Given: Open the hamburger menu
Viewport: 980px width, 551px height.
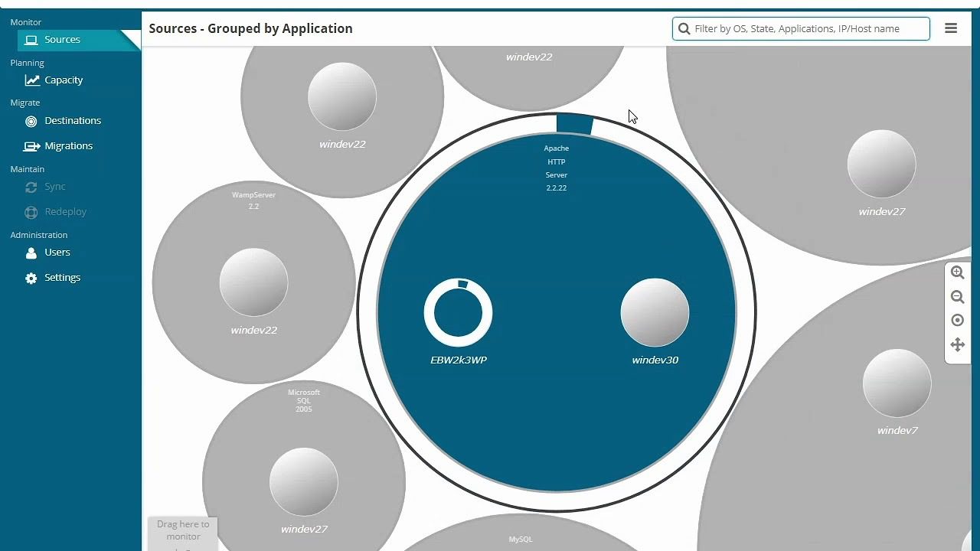Looking at the screenshot, I should coord(951,28).
